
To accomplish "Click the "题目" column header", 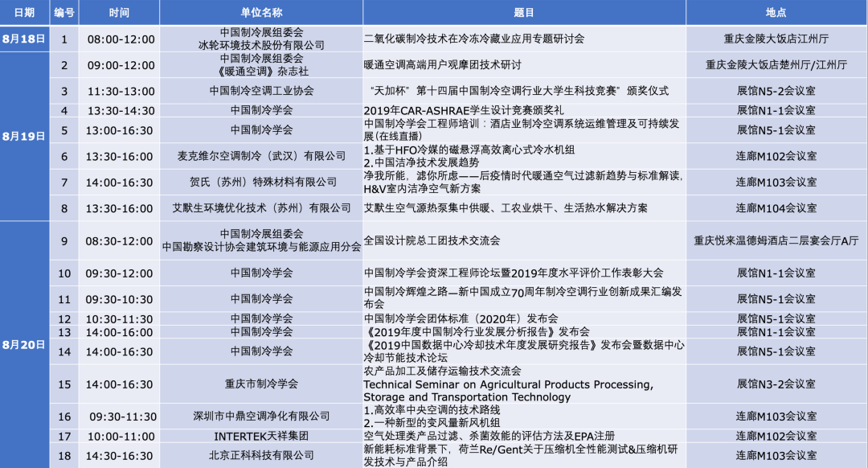I will [x=524, y=12].
